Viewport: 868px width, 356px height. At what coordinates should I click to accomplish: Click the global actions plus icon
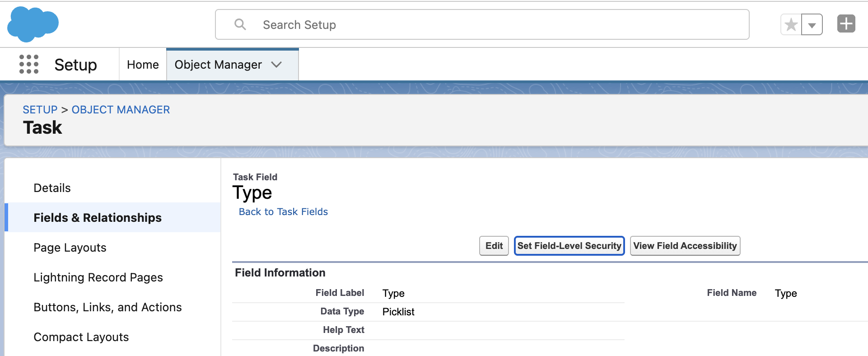coord(846,24)
